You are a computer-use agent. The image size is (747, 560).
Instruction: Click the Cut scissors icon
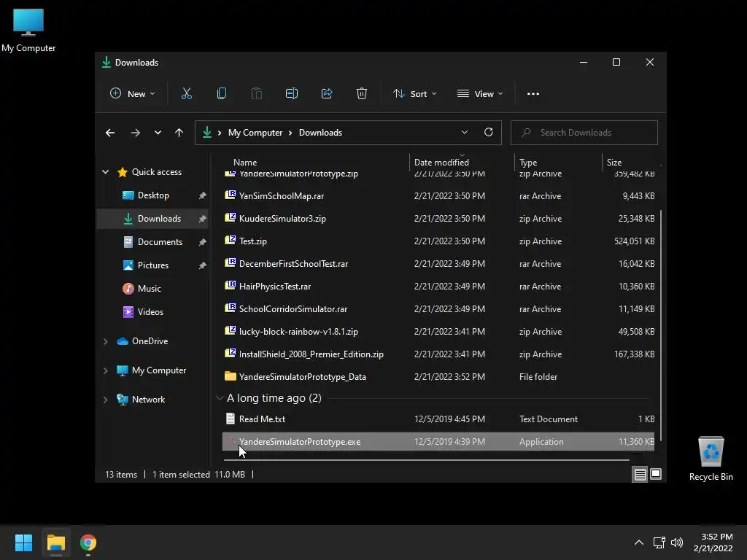pyautogui.click(x=186, y=94)
